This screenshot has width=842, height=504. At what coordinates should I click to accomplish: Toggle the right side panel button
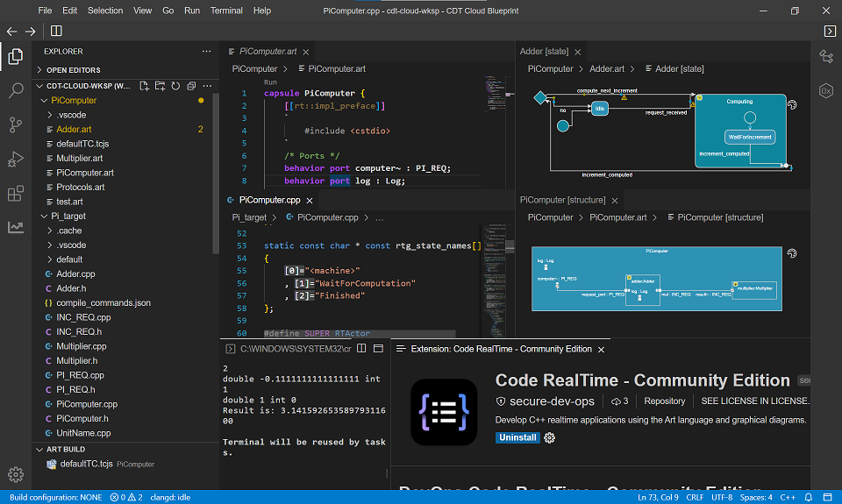click(829, 31)
